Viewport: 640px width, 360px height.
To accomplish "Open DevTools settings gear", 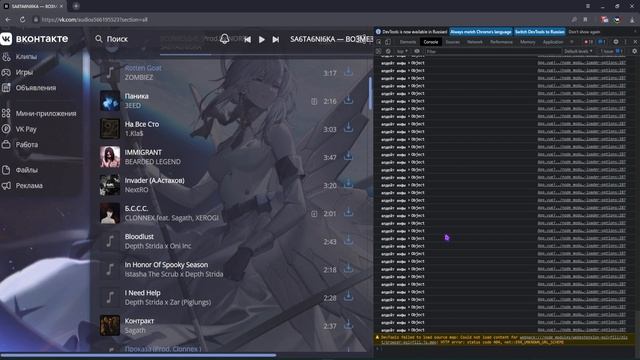I will tap(616, 42).
